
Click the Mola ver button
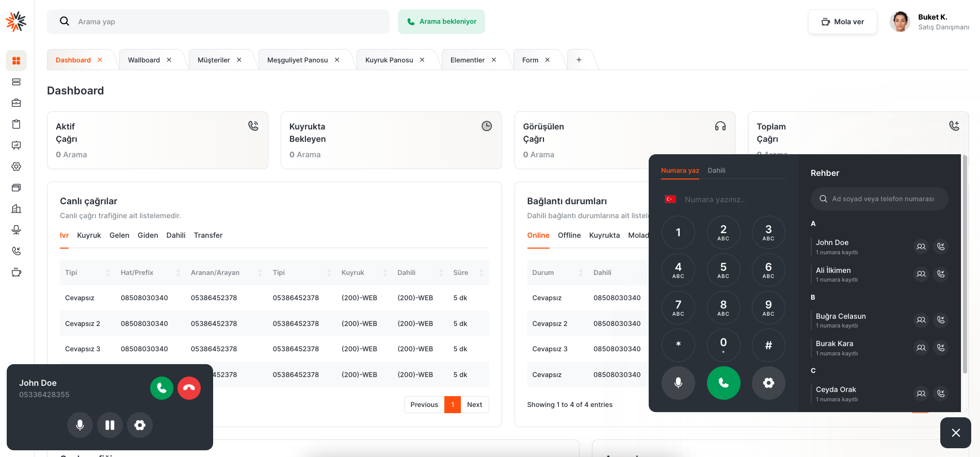pos(842,22)
